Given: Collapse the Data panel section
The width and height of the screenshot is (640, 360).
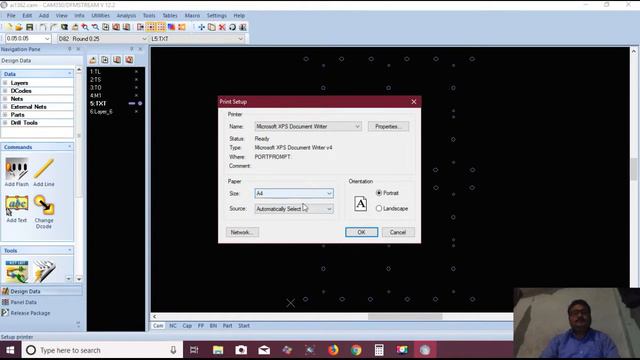Looking at the screenshot, I should pyautogui.click(x=69, y=73).
